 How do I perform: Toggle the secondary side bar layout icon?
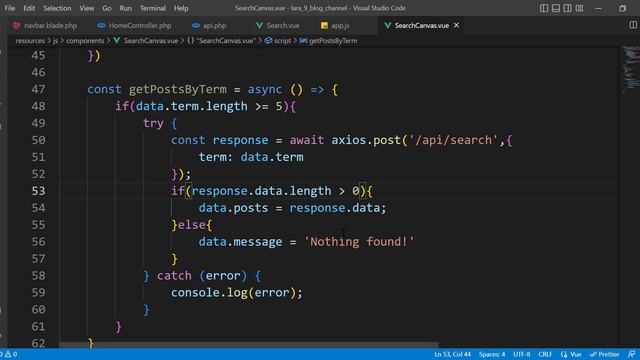[x=568, y=8]
